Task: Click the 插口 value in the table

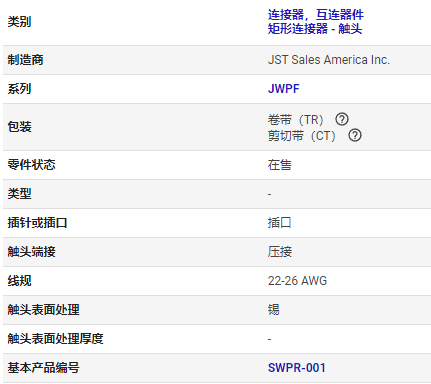Action: [x=279, y=223]
